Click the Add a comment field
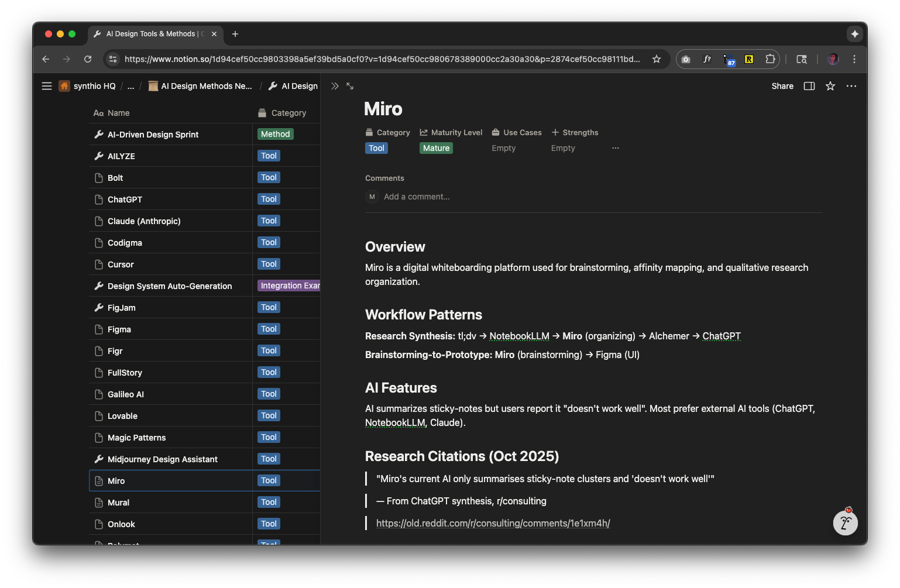 (x=417, y=197)
